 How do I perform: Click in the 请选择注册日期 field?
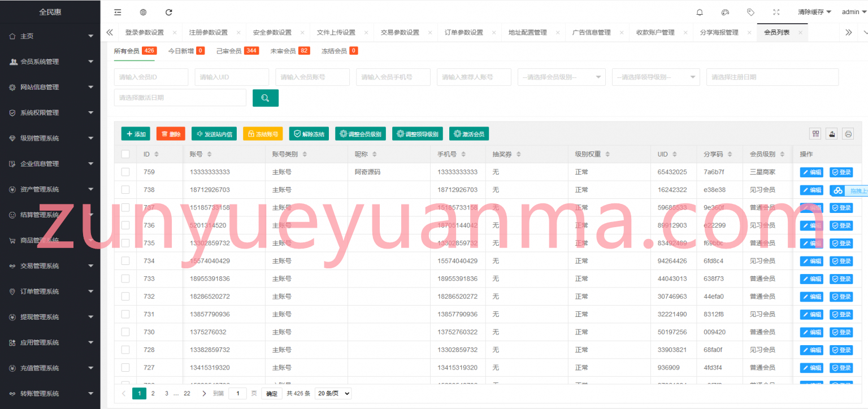coord(772,77)
